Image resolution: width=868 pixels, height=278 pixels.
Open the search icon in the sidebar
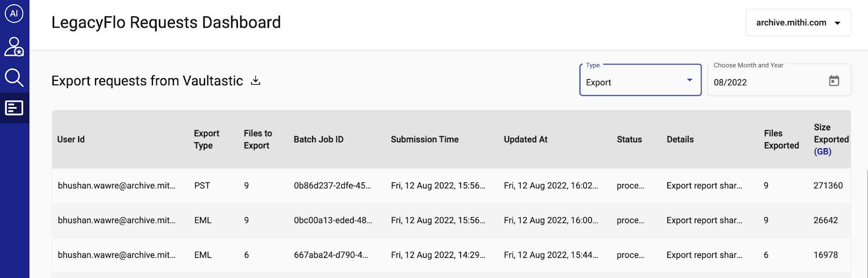pos(14,78)
